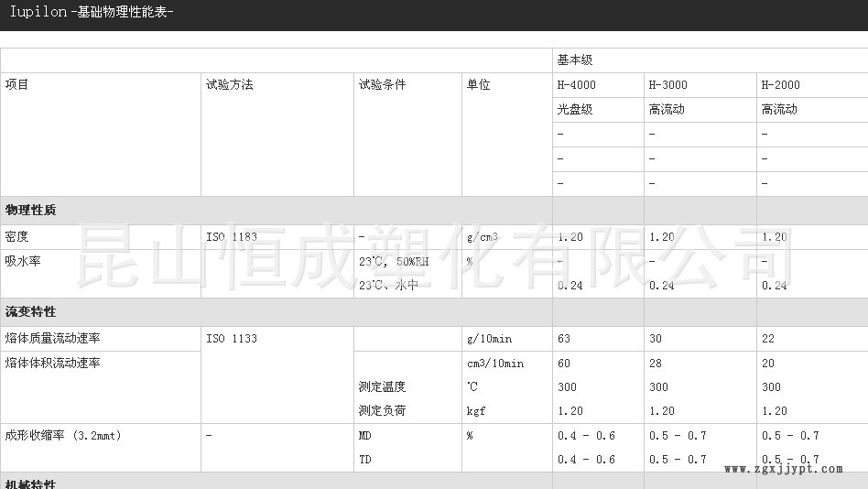Screen dimensions: 868x489
Task: Select the 成形收缩率 (3.2mmt) row label
Action: tap(63, 436)
